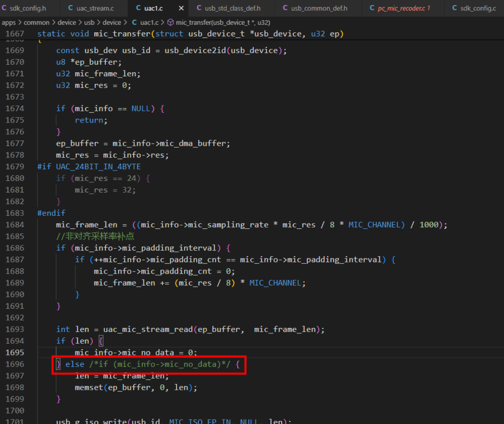Viewport: 504px width, 424px height.
Task: Switch to the sdk_config.c tab
Action: pos(474,8)
